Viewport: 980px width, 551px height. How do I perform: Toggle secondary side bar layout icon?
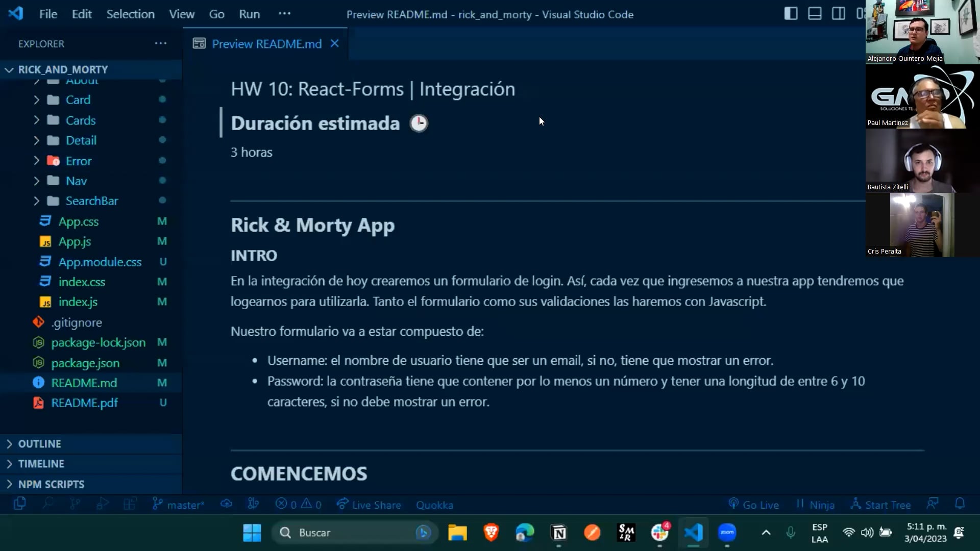[838, 14]
